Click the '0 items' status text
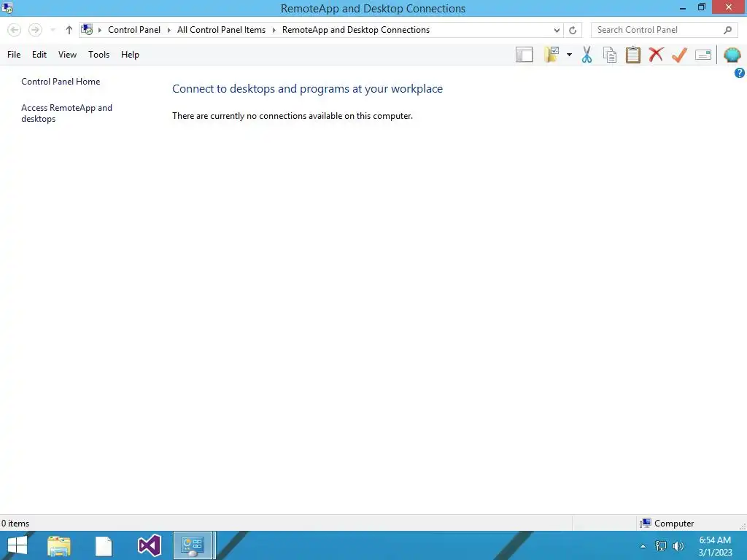 tap(15, 524)
